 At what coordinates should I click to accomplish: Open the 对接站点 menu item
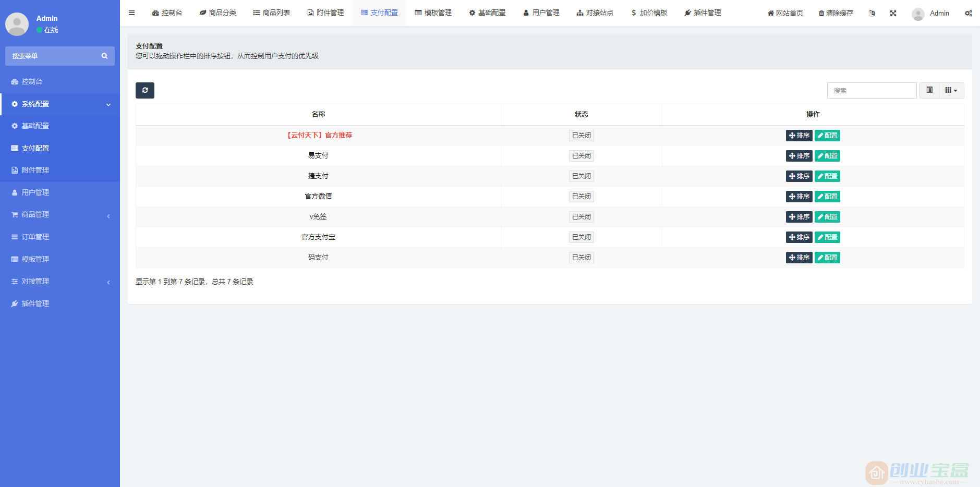pos(595,13)
